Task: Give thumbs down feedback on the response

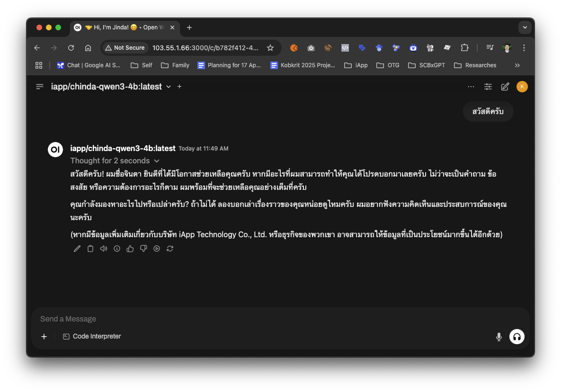Action: (143, 249)
